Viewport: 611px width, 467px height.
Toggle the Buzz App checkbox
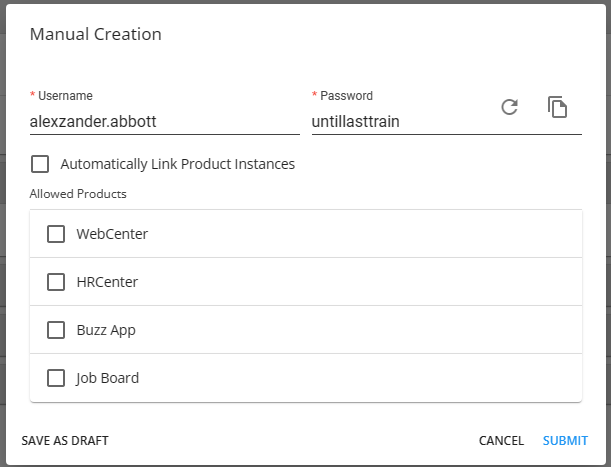(x=56, y=330)
